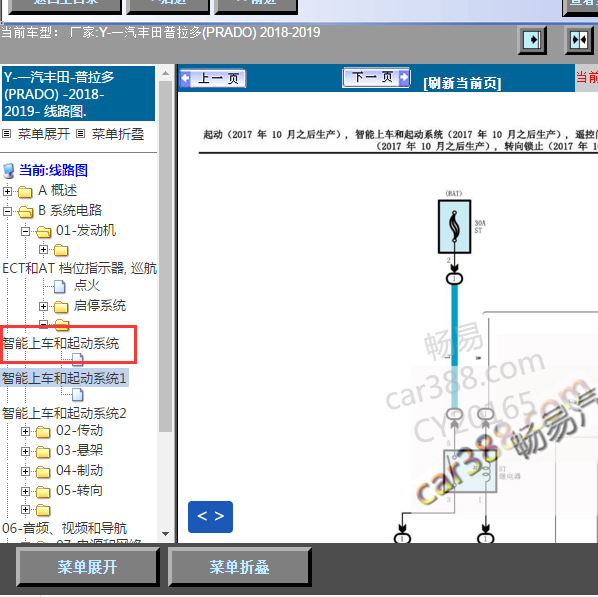The image size is (598, 597).
Task: Click the 当前:线路图 computer icon
Action: click(8, 171)
